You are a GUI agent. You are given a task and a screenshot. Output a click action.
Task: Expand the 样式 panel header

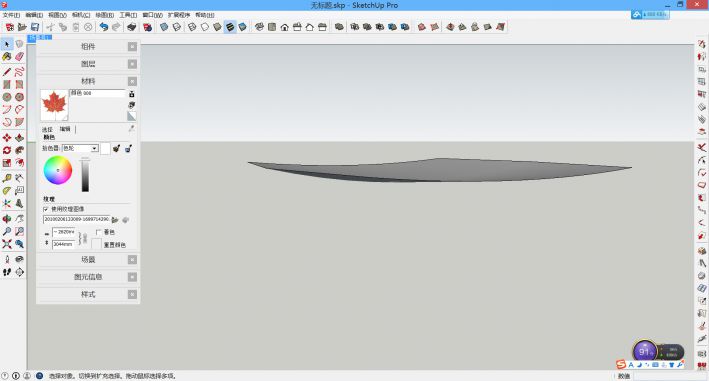pyautogui.click(x=88, y=294)
